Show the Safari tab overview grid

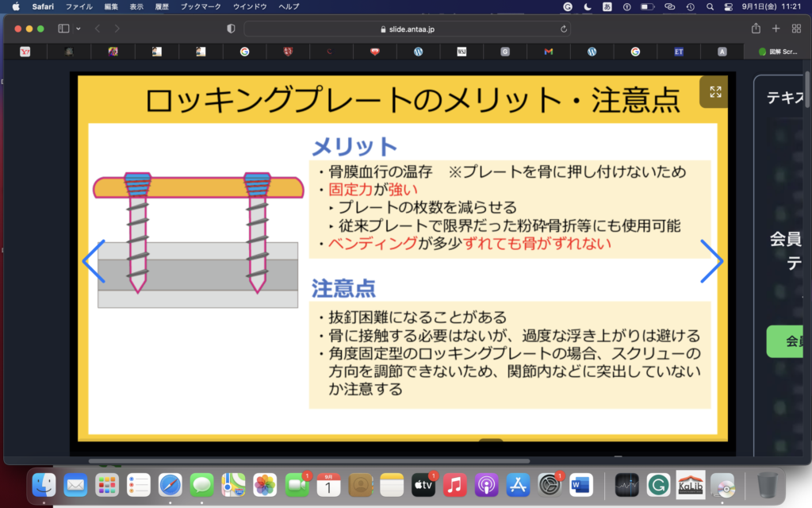point(796,29)
